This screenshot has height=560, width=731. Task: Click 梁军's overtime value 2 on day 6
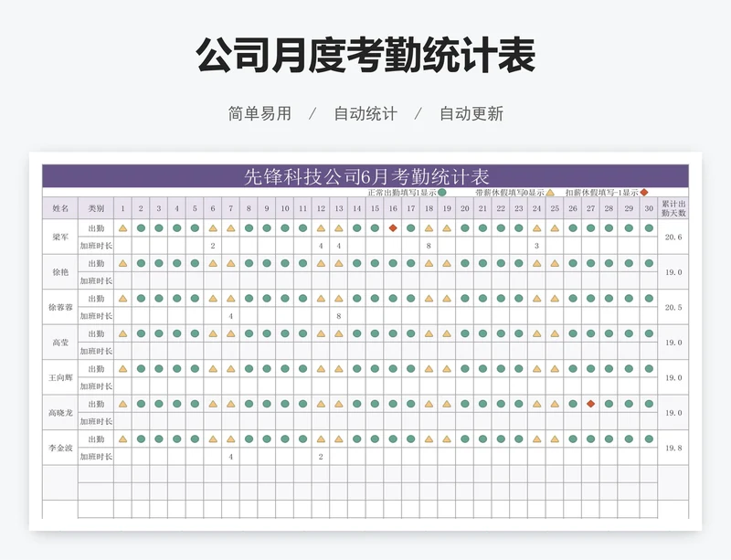pos(213,246)
